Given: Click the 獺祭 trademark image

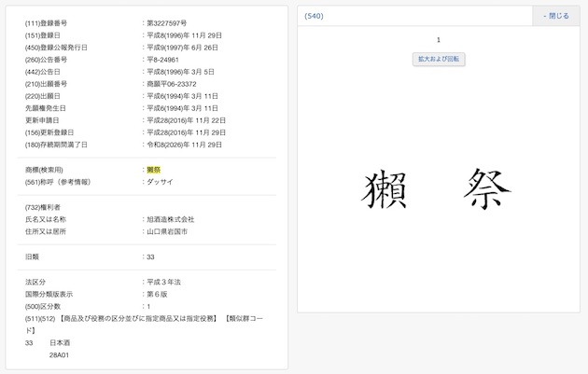Looking at the screenshot, I should pyautogui.click(x=437, y=189).
